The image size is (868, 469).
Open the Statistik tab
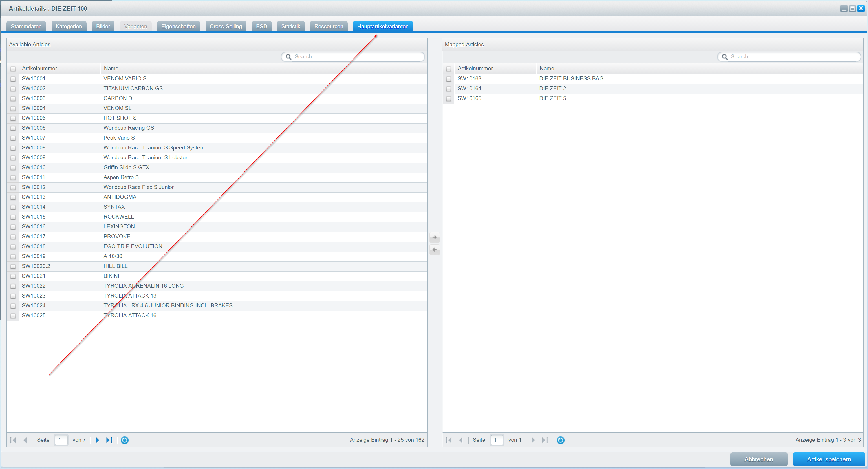click(291, 26)
